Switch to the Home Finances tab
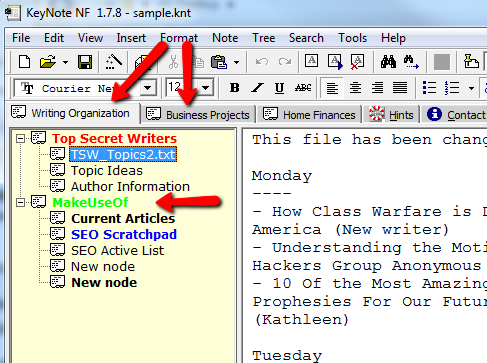Image resolution: width=487 pixels, height=363 pixels. [x=309, y=115]
